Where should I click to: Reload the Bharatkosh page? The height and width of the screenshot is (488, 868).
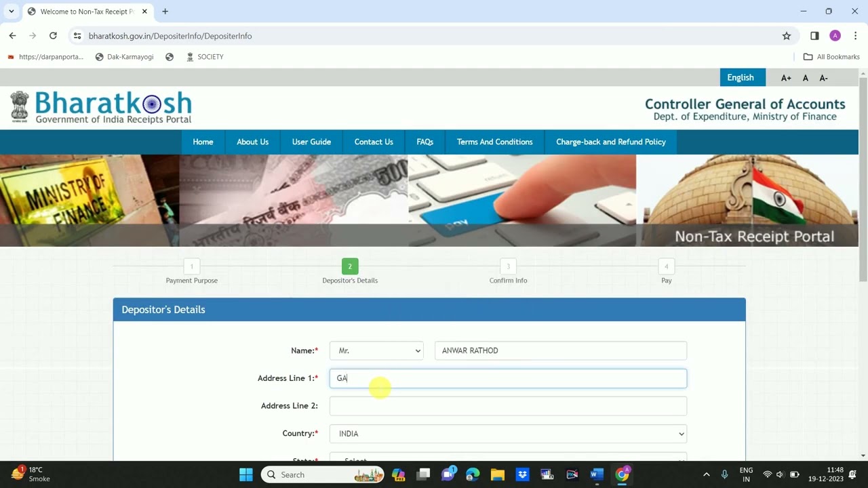tap(53, 36)
